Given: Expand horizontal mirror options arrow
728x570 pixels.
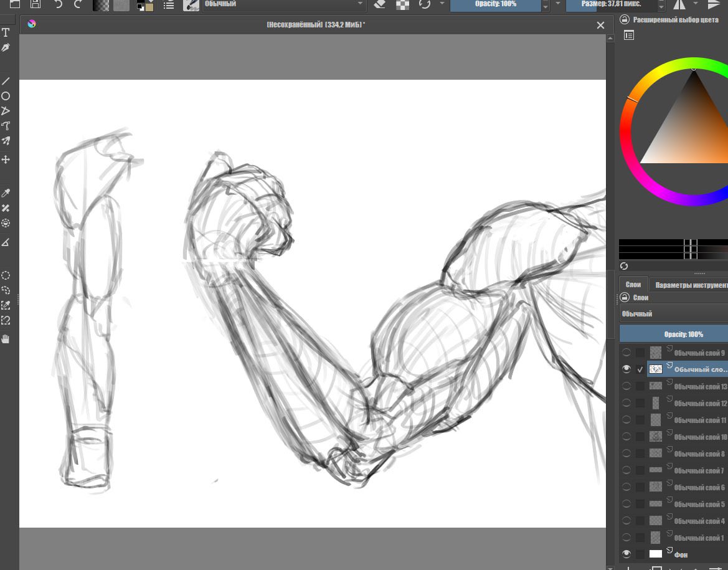Looking at the screenshot, I should pyautogui.click(x=695, y=4).
